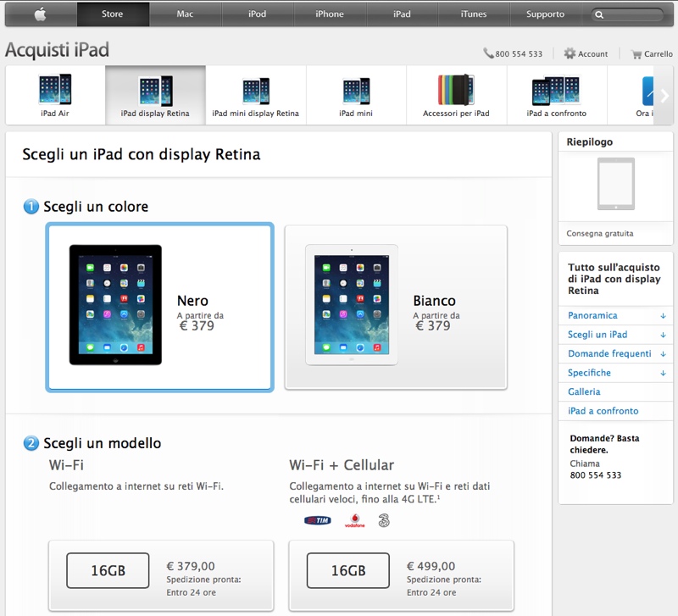Click the iPad placeholder in Riepilogo
678x616 pixels.
click(x=616, y=184)
